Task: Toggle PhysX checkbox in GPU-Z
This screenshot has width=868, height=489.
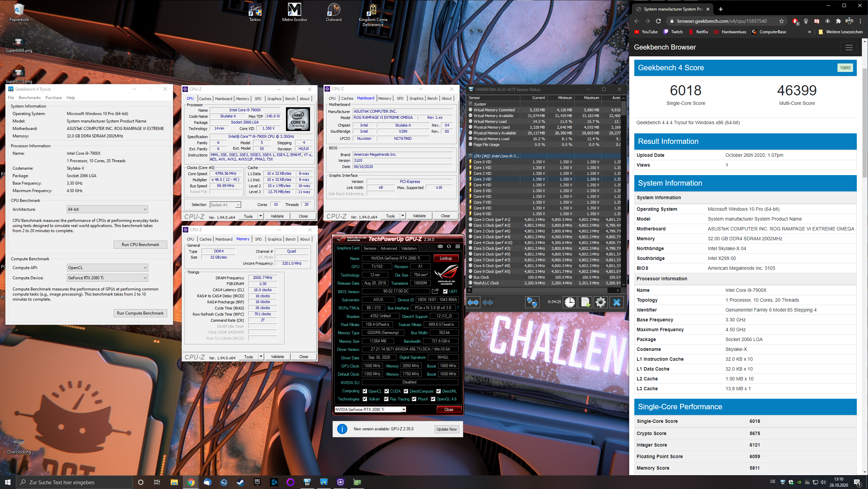Action: [414, 399]
